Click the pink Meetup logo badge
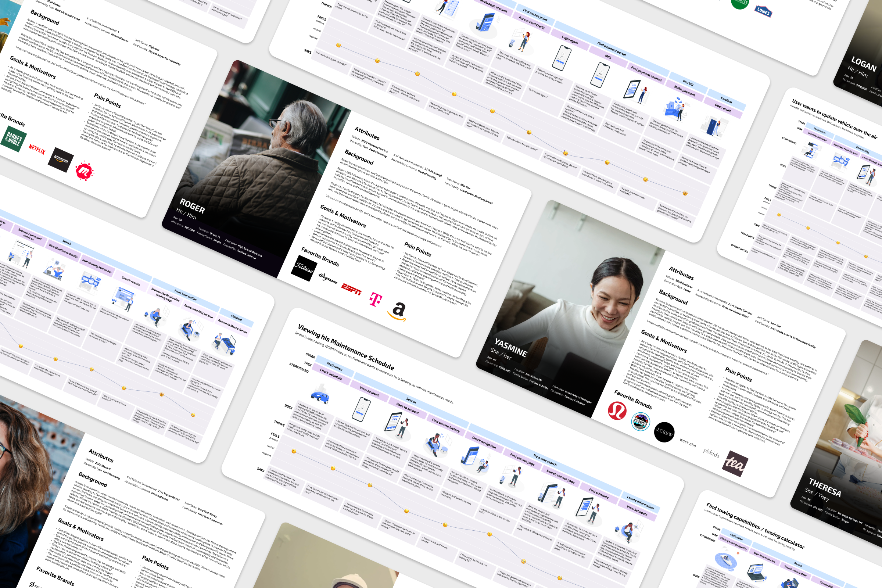Viewport: 882px width, 588px height. (x=85, y=172)
